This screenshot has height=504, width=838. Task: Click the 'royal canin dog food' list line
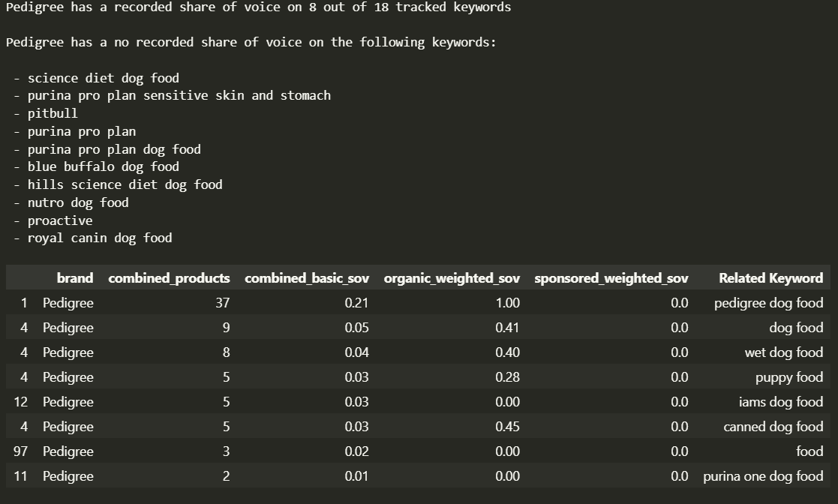[94, 238]
